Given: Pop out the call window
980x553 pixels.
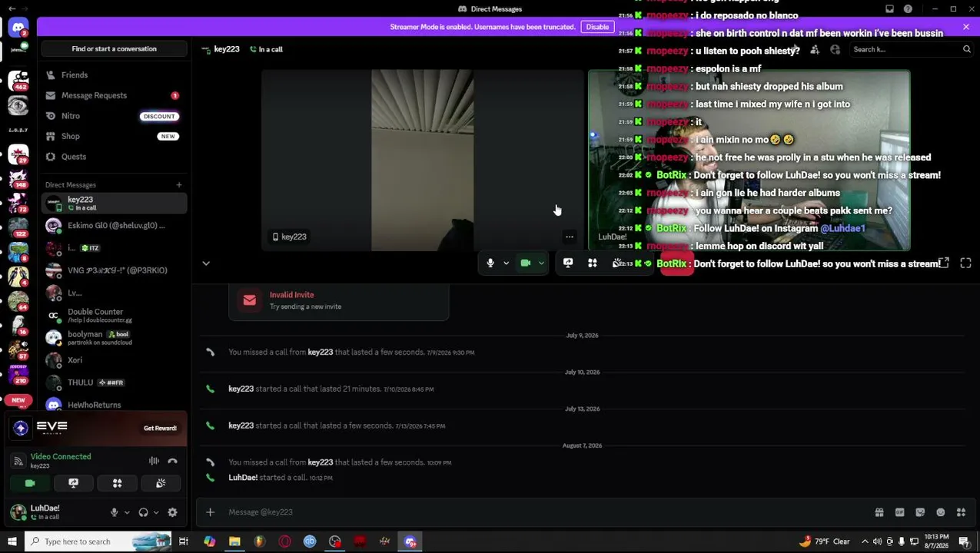Looking at the screenshot, I should (943, 263).
